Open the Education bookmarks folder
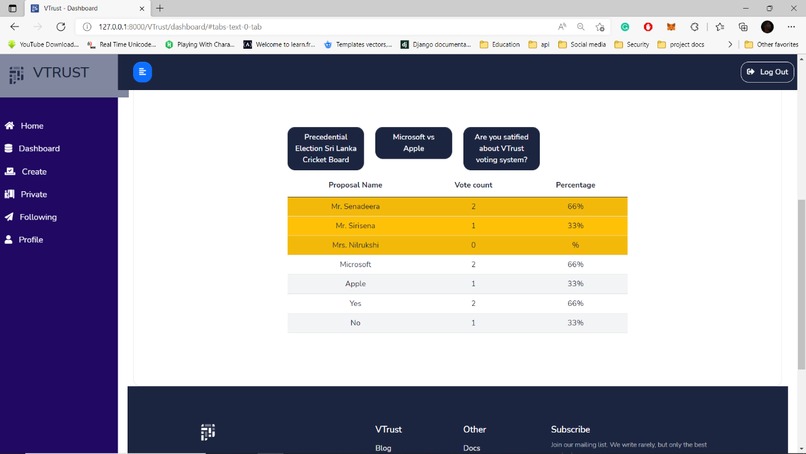 500,45
